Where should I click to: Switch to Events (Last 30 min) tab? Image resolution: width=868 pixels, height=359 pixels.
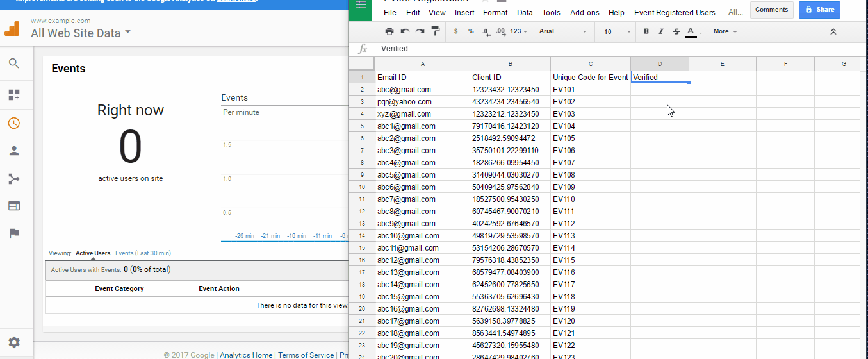143,253
